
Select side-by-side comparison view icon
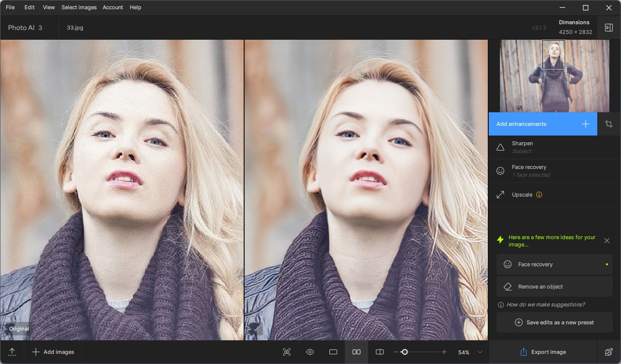coord(357,352)
